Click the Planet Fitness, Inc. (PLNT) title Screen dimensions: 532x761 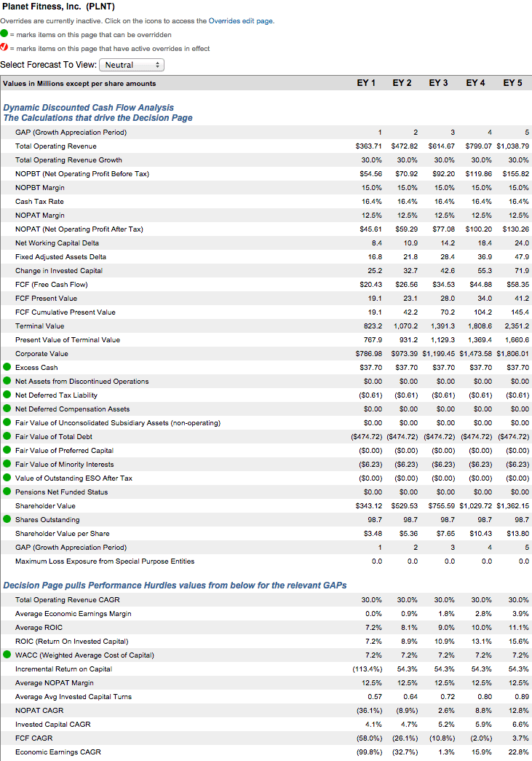59,7
